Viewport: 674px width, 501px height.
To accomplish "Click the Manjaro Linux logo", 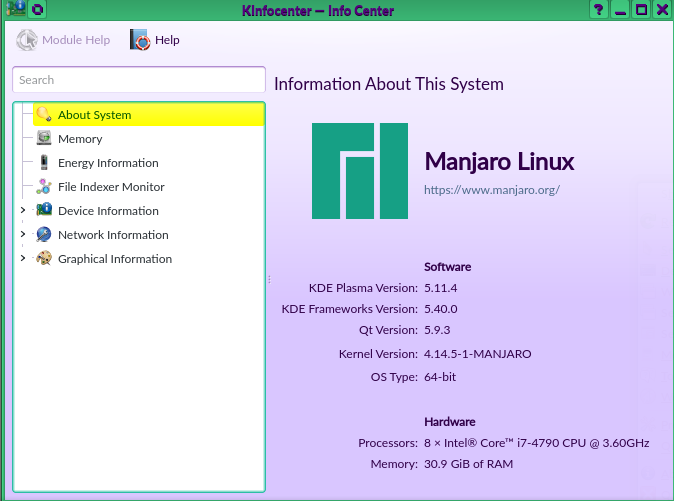I will [x=360, y=171].
